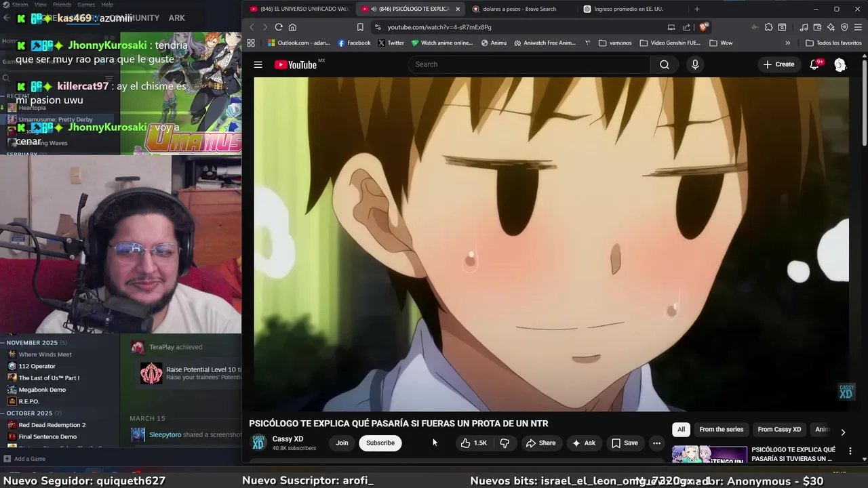Open the Cassy XD channel avatar
Screen dimensions: 868x488
[258, 443]
